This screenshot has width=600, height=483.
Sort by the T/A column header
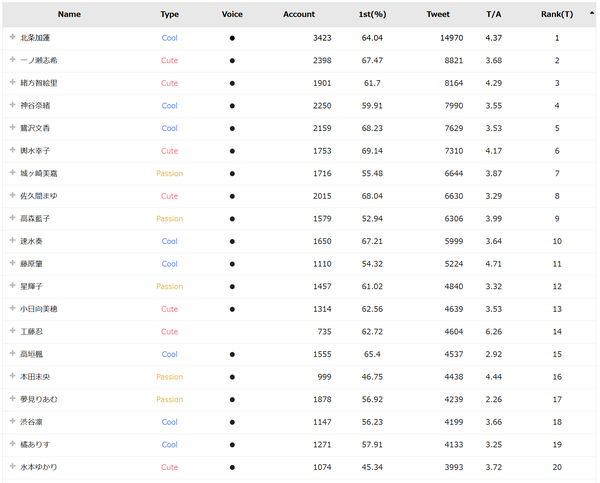[x=494, y=14]
